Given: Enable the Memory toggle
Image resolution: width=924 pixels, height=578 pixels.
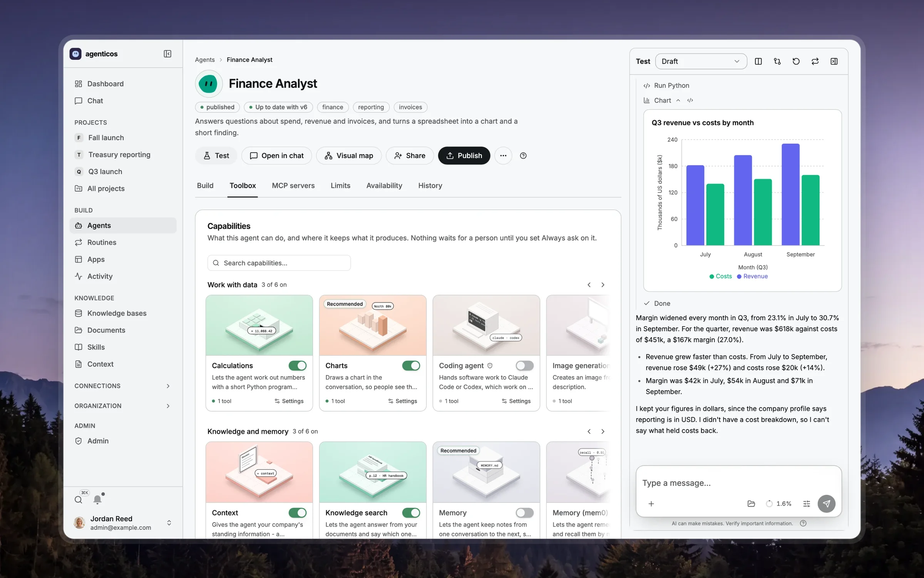Looking at the screenshot, I should pyautogui.click(x=524, y=512).
